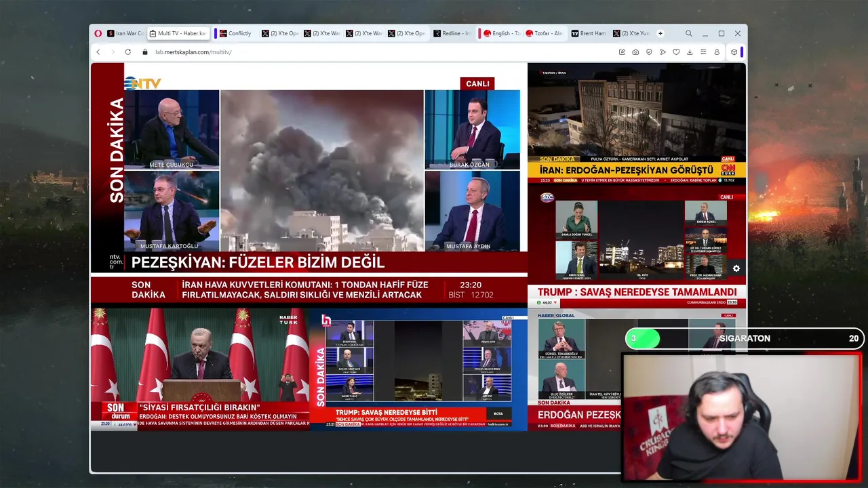This screenshot has height=488, width=868.
Task: Reload the Multi TV page
Action: tap(127, 52)
